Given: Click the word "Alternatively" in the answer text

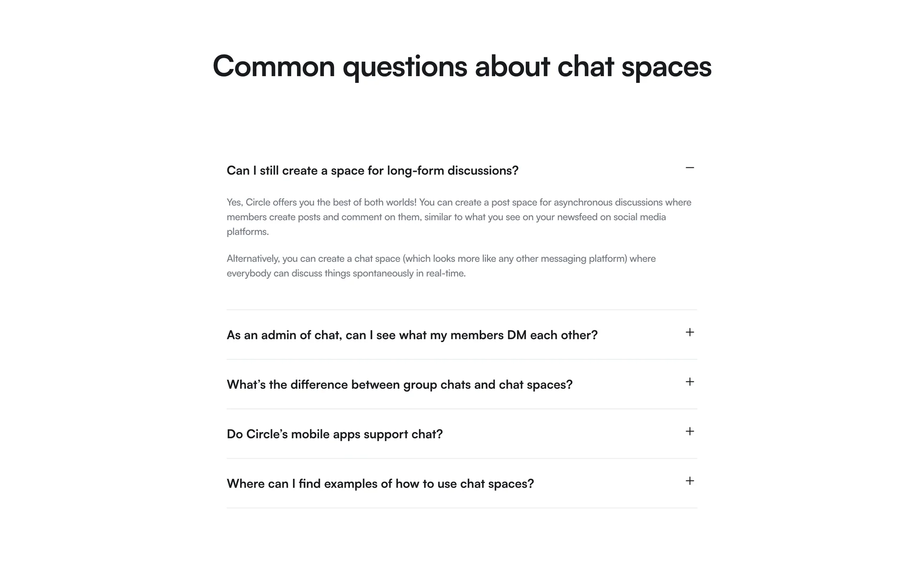Looking at the screenshot, I should click(x=253, y=259).
